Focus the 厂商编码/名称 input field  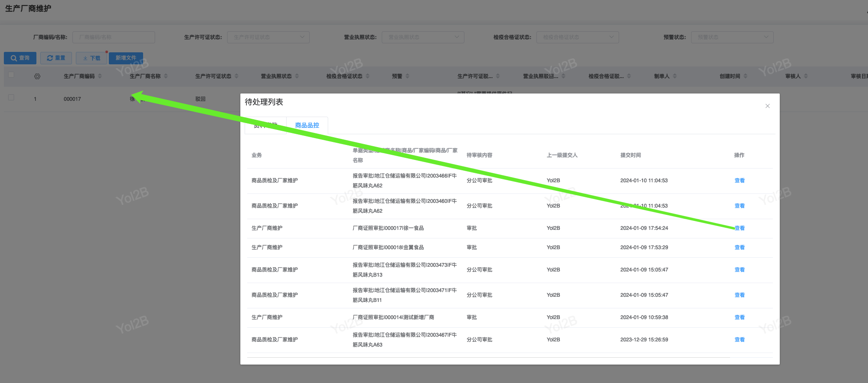click(114, 37)
